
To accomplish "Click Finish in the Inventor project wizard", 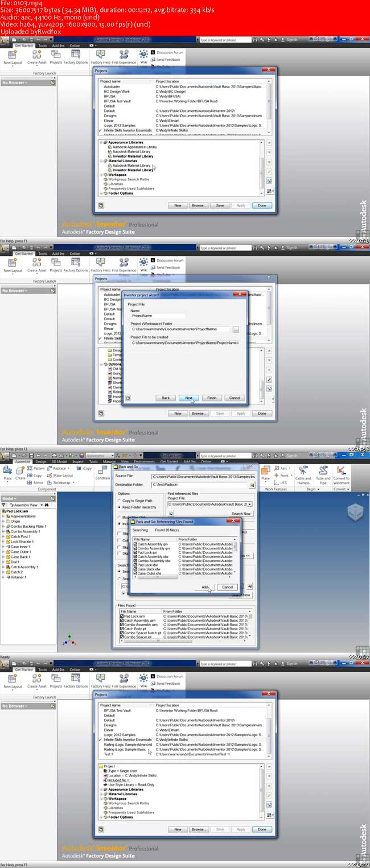I will 212,398.
